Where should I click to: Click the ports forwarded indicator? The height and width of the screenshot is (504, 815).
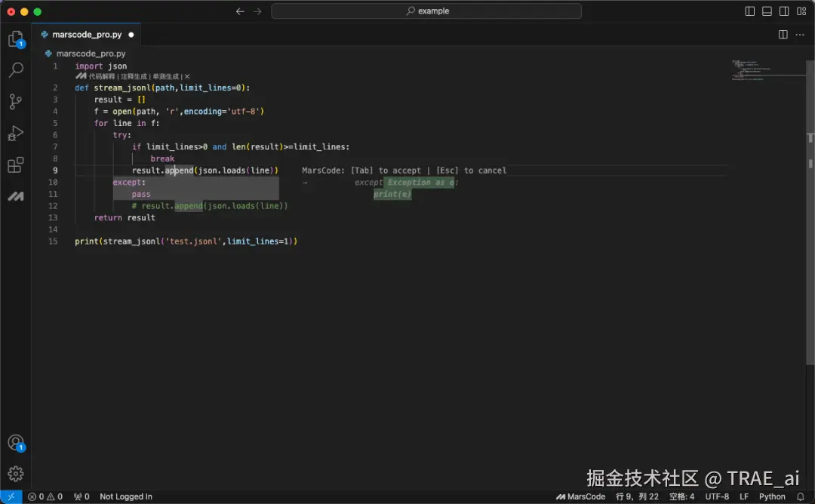81,496
